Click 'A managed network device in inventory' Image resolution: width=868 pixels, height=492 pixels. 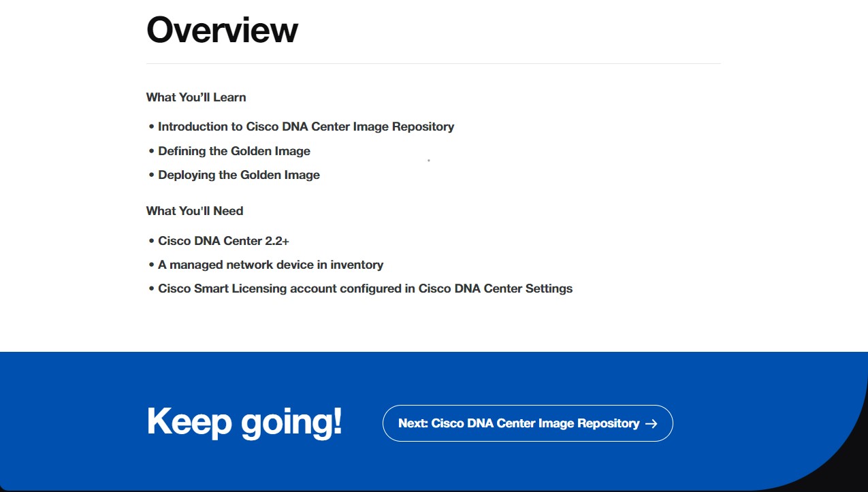pyautogui.click(x=271, y=265)
